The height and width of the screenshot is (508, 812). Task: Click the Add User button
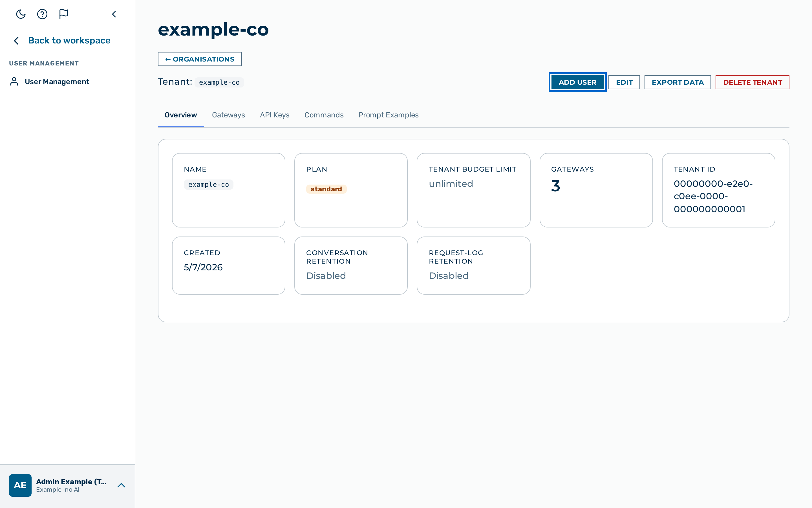577,82
